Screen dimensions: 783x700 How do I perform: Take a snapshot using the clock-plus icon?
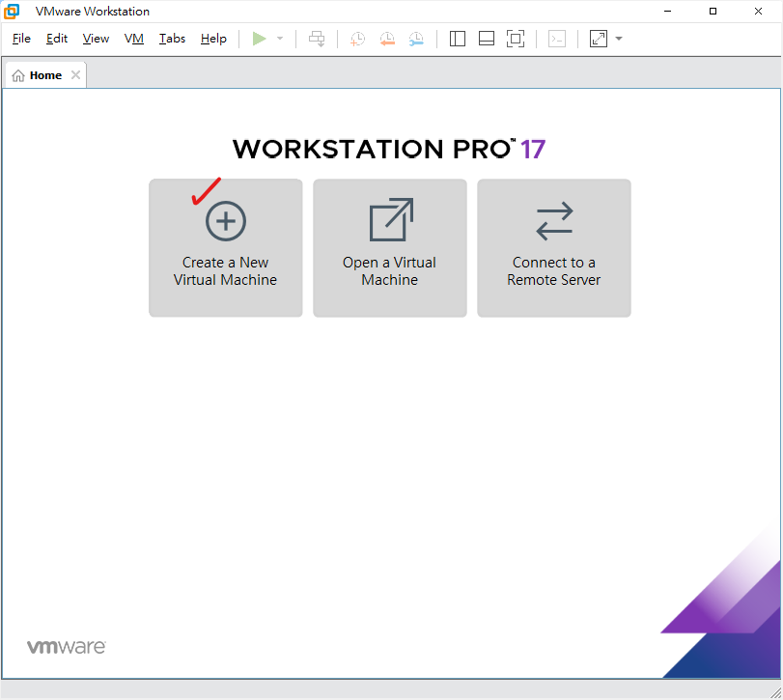click(357, 39)
